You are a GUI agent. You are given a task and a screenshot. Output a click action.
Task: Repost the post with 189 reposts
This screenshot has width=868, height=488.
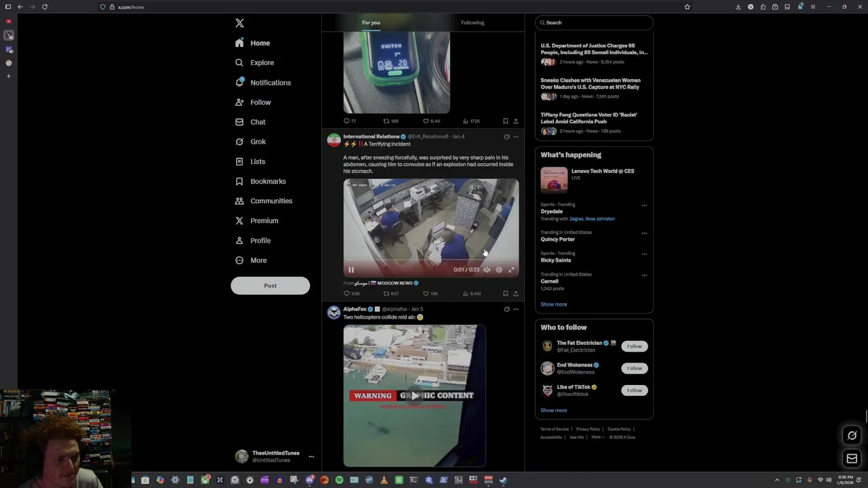pyautogui.click(x=391, y=121)
